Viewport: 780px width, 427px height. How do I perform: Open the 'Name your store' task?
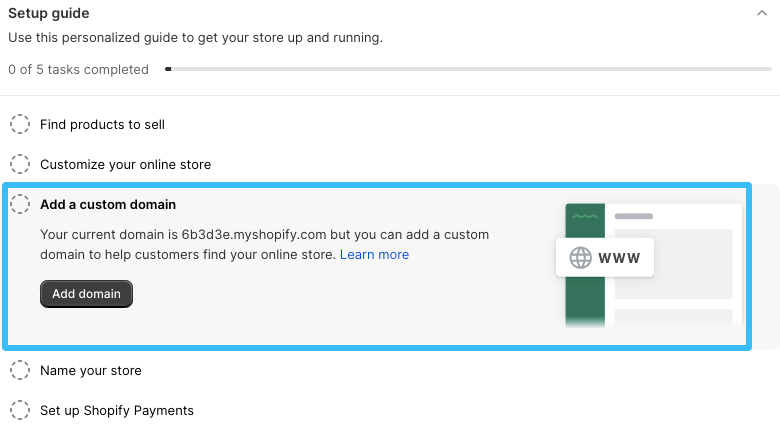(x=91, y=370)
